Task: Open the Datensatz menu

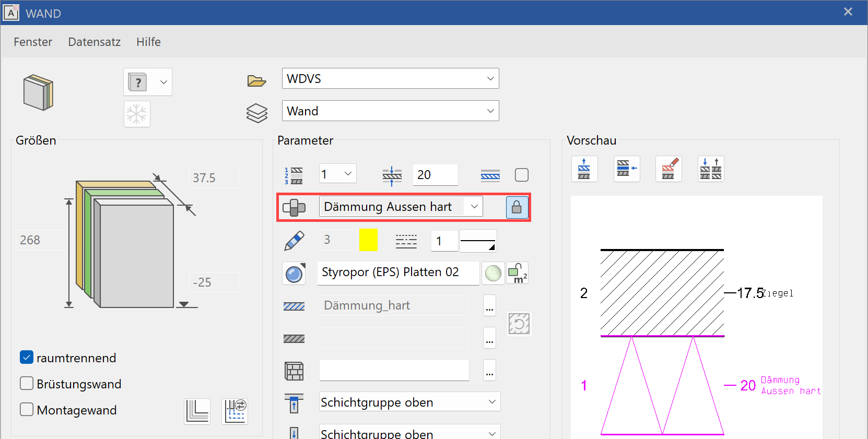Action: click(94, 42)
